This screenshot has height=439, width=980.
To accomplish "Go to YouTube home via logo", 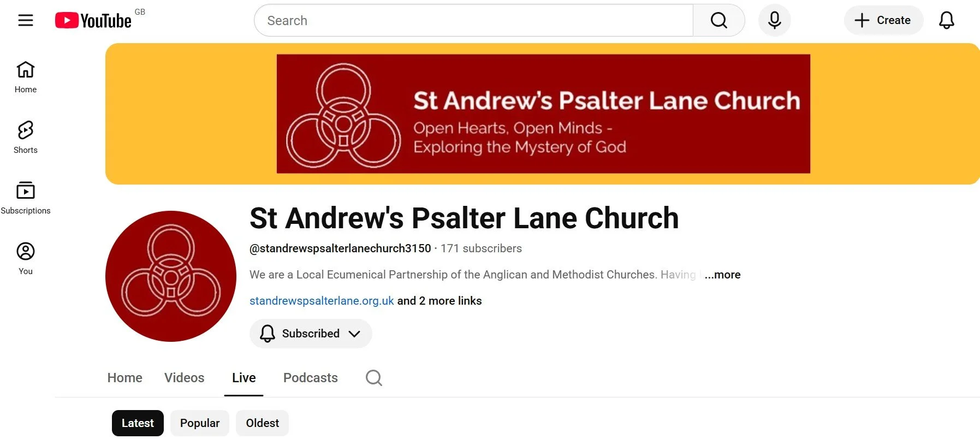I will [x=93, y=21].
